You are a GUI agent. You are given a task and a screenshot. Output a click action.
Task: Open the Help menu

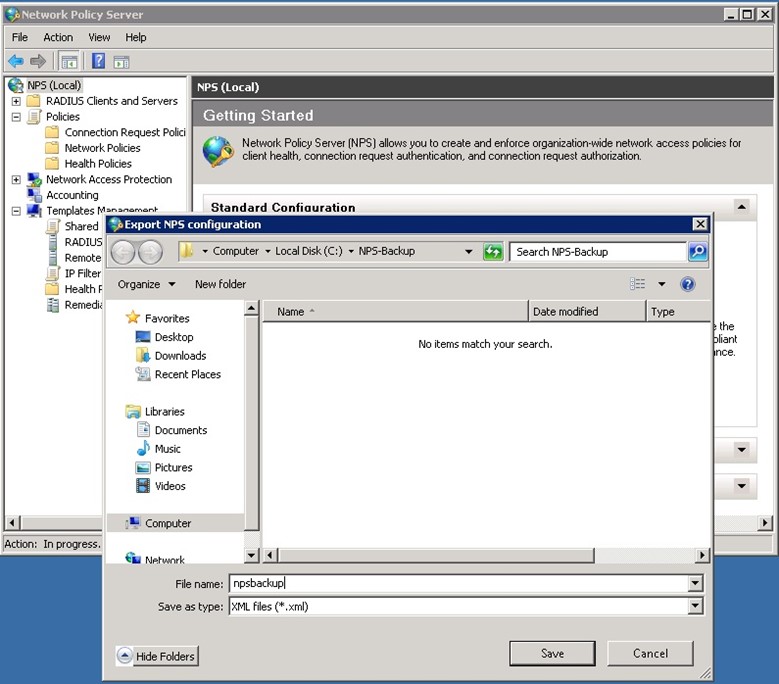[135, 37]
